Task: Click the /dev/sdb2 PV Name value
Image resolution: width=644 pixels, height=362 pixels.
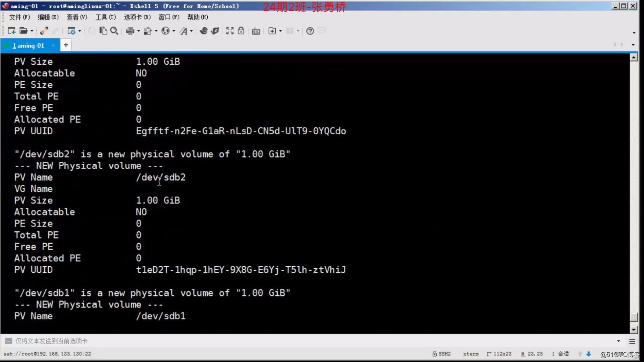Action: (161, 177)
